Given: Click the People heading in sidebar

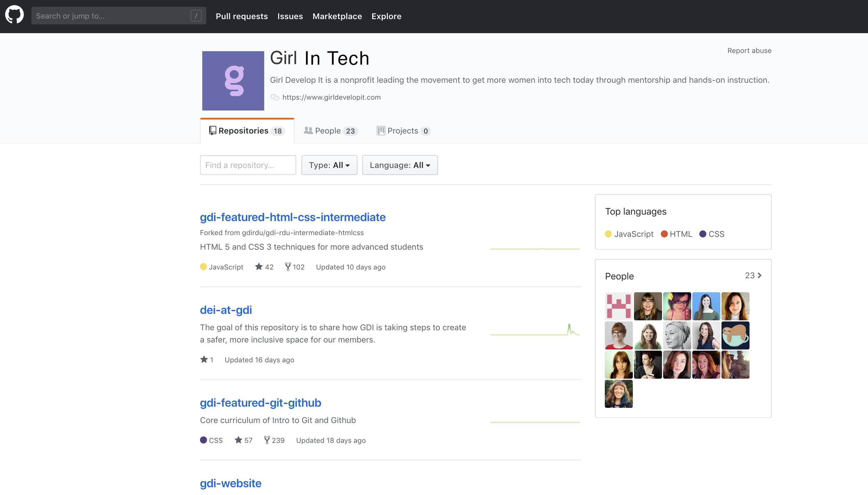Looking at the screenshot, I should pyautogui.click(x=619, y=276).
